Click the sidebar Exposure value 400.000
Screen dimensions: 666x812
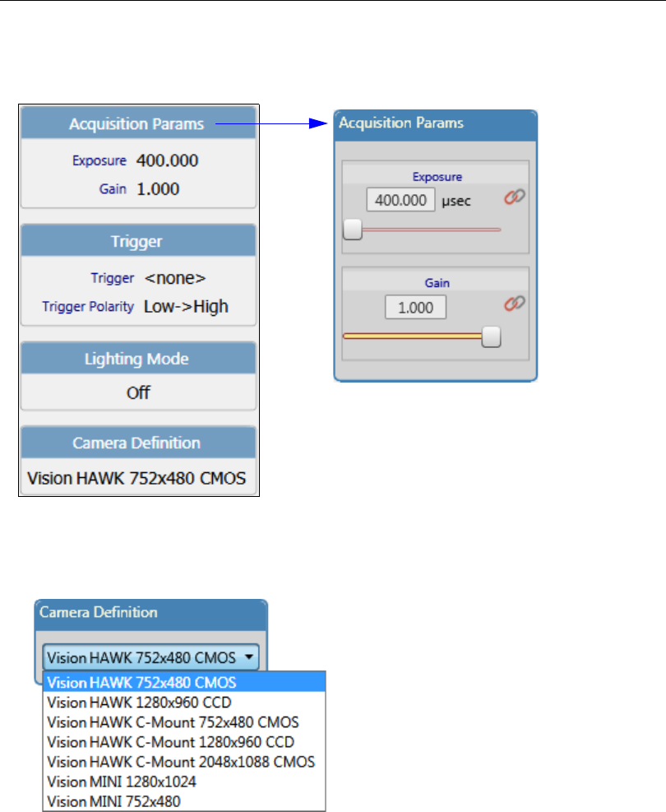[167, 160]
